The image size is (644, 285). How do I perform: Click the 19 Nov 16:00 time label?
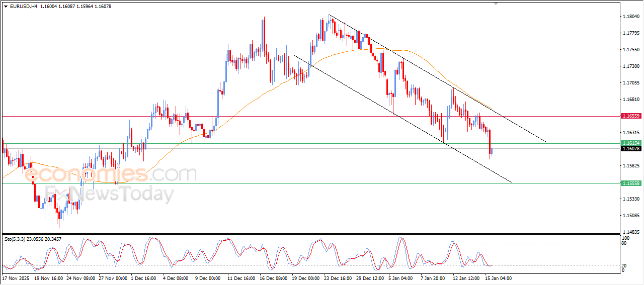tap(49, 278)
